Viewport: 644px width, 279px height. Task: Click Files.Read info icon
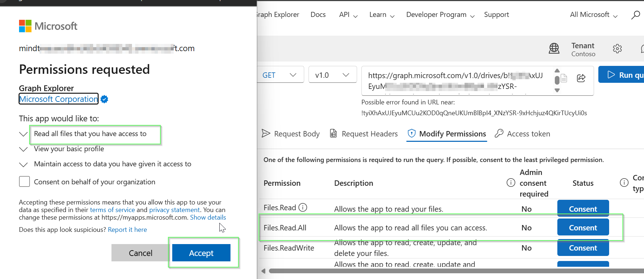click(303, 207)
